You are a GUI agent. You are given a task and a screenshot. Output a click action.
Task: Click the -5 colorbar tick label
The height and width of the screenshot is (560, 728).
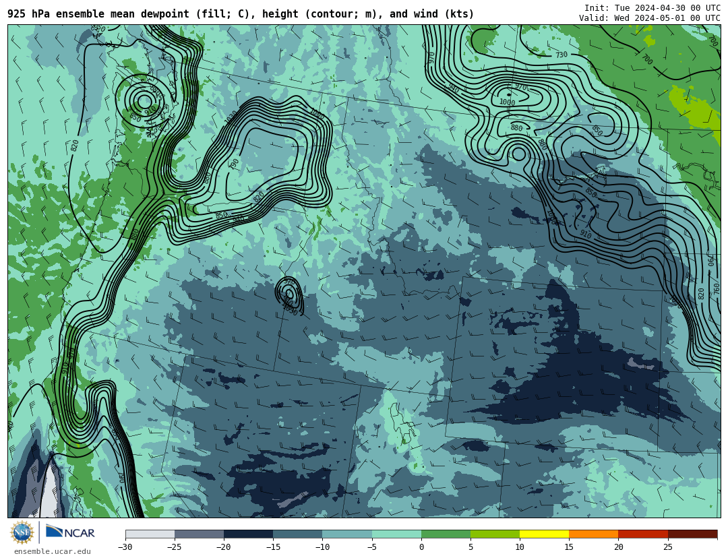pyautogui.click(x=371, y=547)
